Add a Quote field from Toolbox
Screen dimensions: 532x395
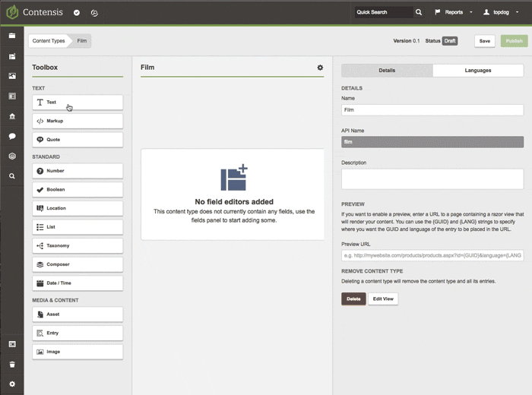[78, 139]
